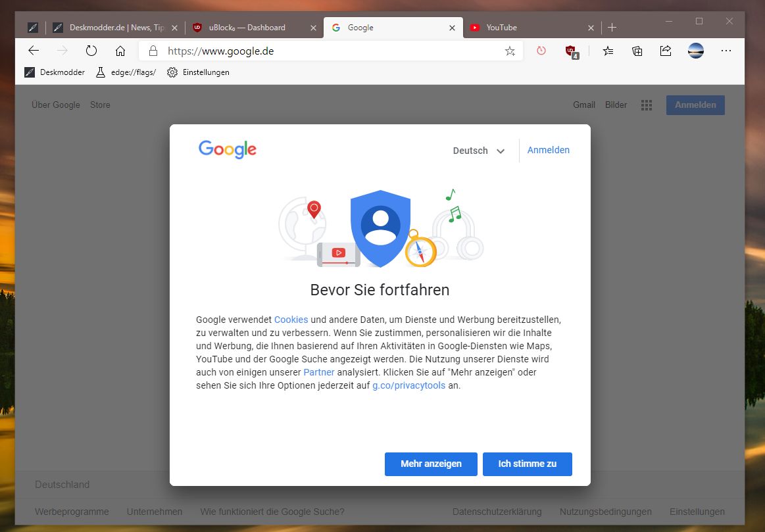Open Nutzungsbedingungen footer link
The image size is (765, 532).
(605, 512)
